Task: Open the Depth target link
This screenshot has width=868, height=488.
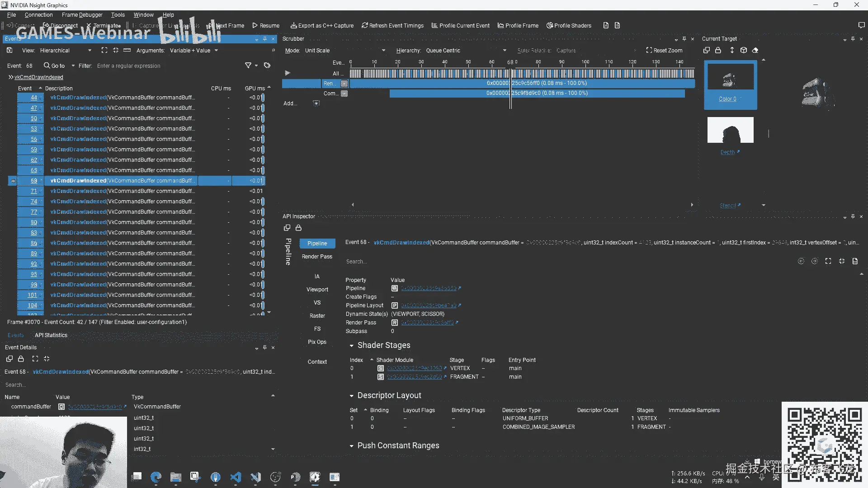Action: point(727,152)
